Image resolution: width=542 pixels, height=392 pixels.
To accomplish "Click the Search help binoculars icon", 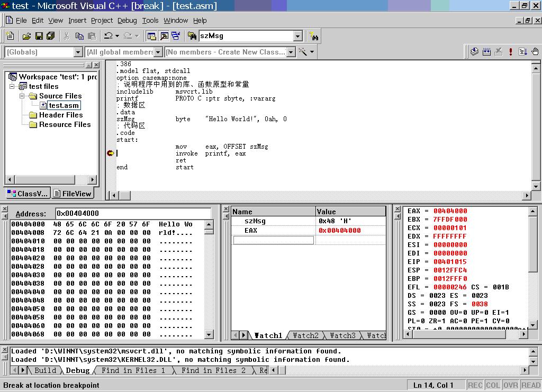I will point(314,36).
